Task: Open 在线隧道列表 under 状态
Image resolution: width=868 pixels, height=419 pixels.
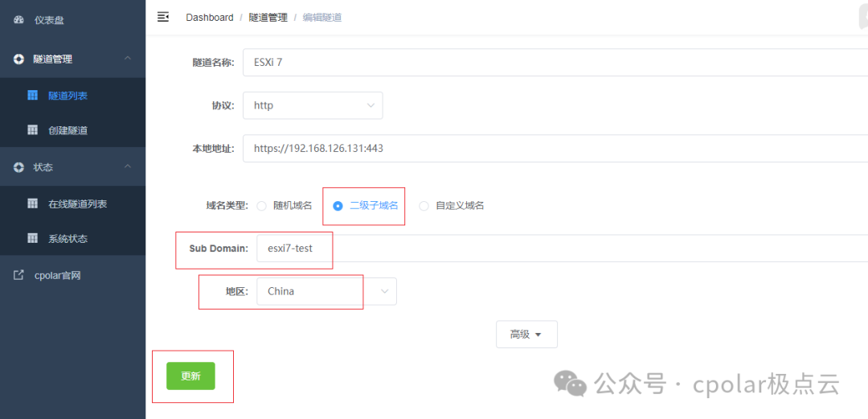Action: tap(72, 203)
